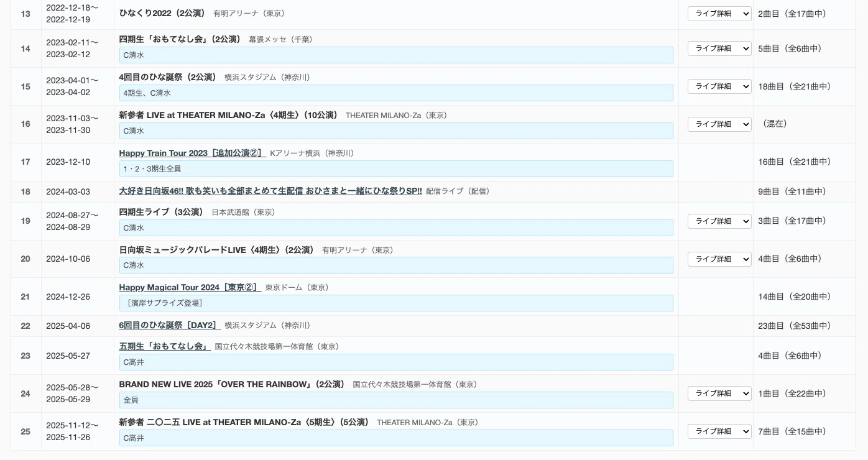Click C高井 note under 五期生「おもてなし会」
The image size is (868, 460).
point(396,362)
